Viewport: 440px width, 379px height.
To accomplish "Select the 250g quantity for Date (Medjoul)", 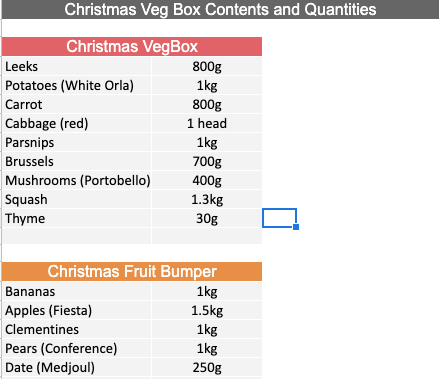I will pos(207,367).
